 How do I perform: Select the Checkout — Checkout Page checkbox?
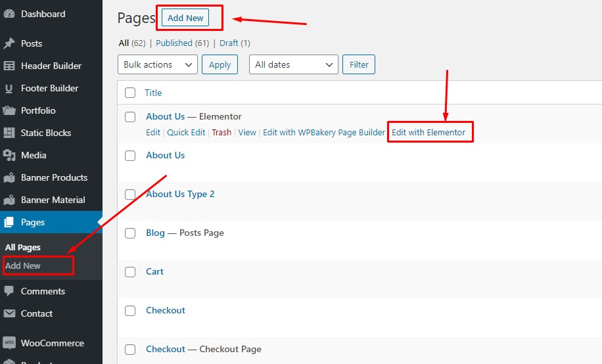tap(130, 350)
